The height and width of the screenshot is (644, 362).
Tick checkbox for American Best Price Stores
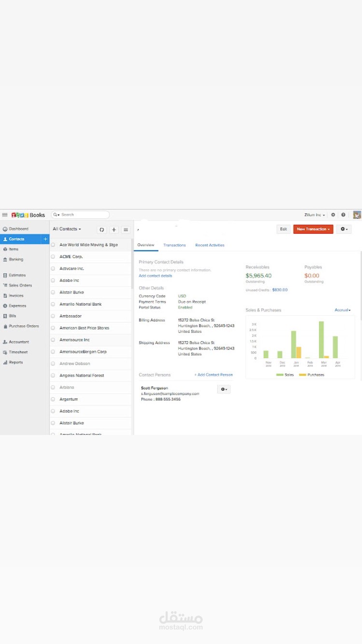click(53, 328)
